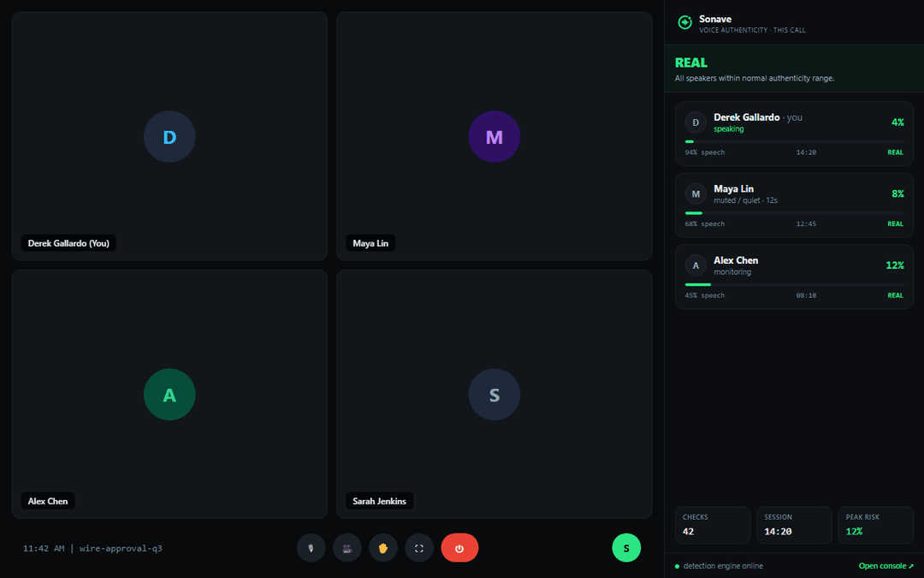This screenshot has width=924, height=578.
Task: Click the 'Maya Lin' video tile name label
Action: tap(370, 243)
